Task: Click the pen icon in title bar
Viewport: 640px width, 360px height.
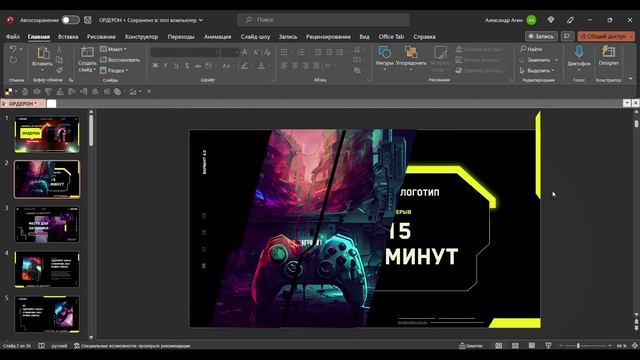Action: pyautogui.click(x=570, y=20)
